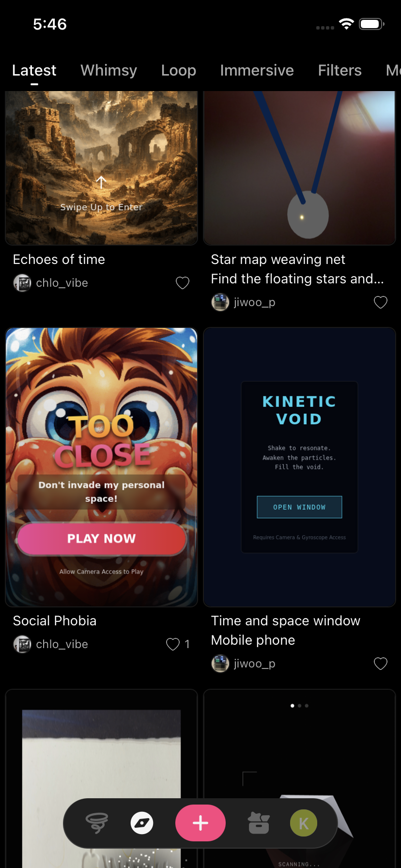Switch to the Loop tab
Image resolution: width=401 pixels, height=868 pixels.
179,70
